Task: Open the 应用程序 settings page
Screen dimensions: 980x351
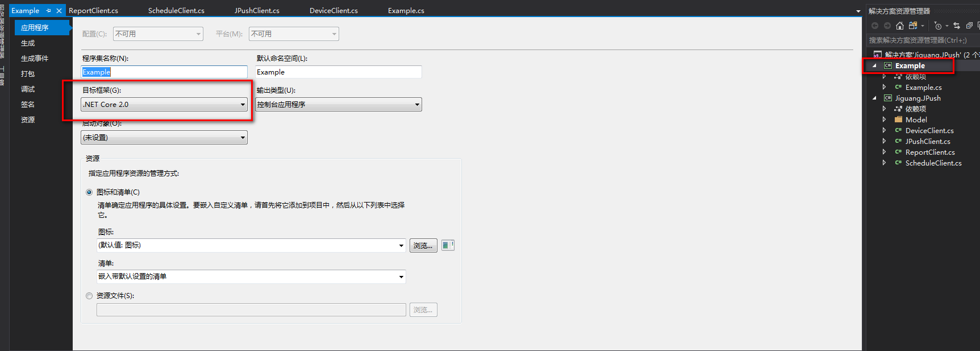Action: 43,27
